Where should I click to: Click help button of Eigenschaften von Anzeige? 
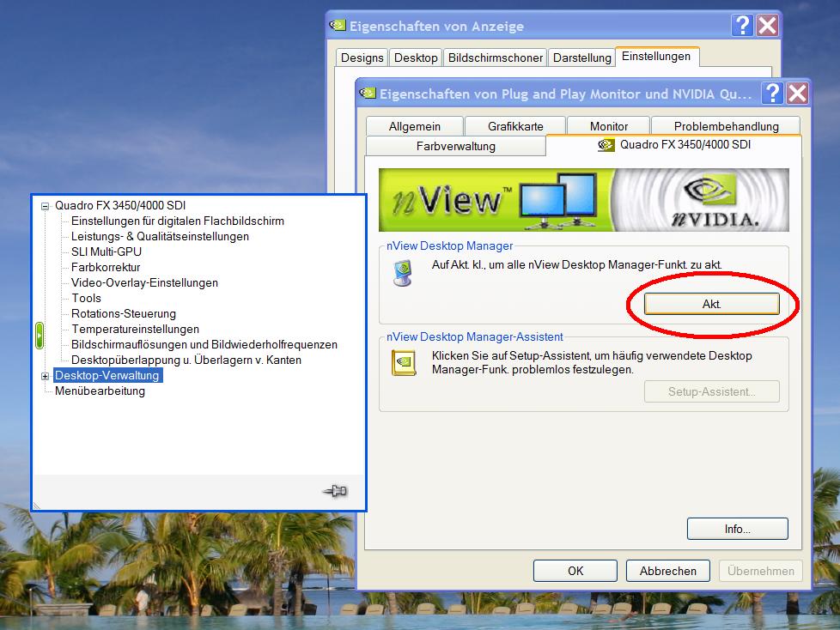pyautogui.click(x=742, y=25)
